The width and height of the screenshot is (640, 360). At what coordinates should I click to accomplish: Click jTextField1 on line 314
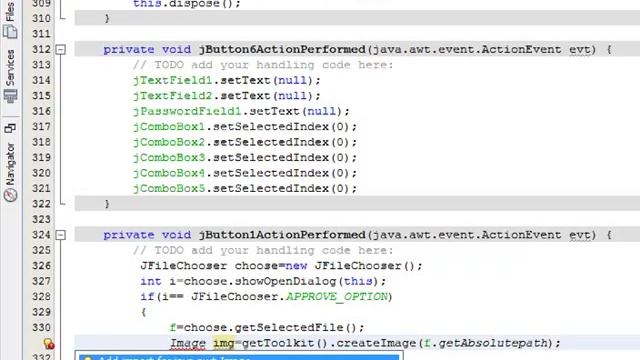tap(173, 80)
